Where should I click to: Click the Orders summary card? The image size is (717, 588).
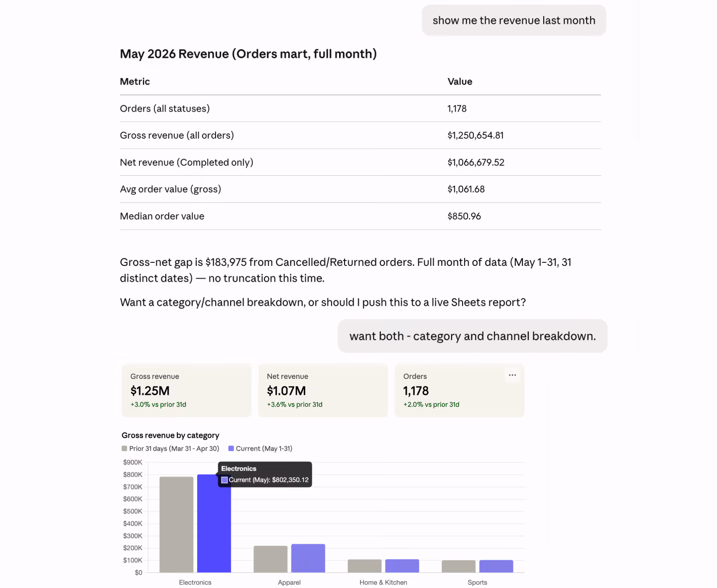(x=460, y=390)
